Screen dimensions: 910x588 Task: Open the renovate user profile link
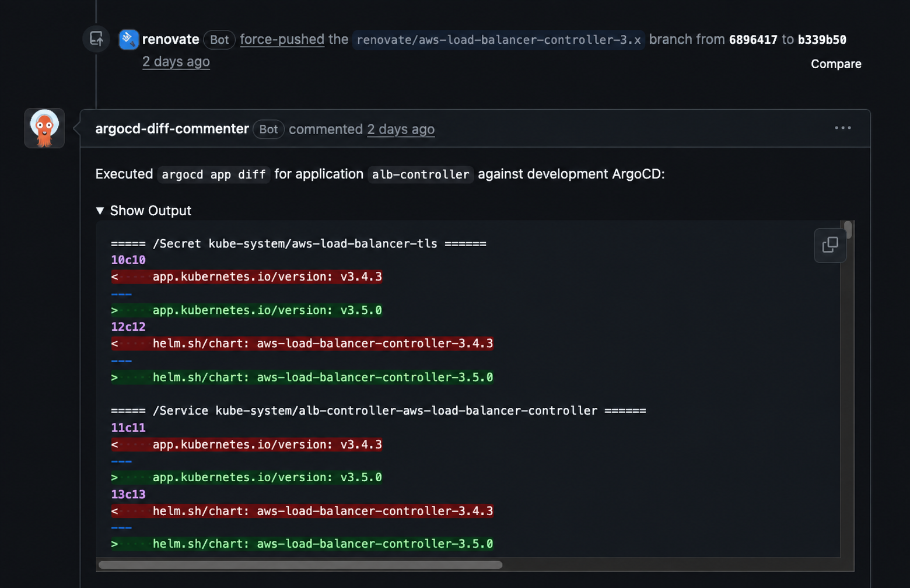pyautogui.click(x=171, y=39)
